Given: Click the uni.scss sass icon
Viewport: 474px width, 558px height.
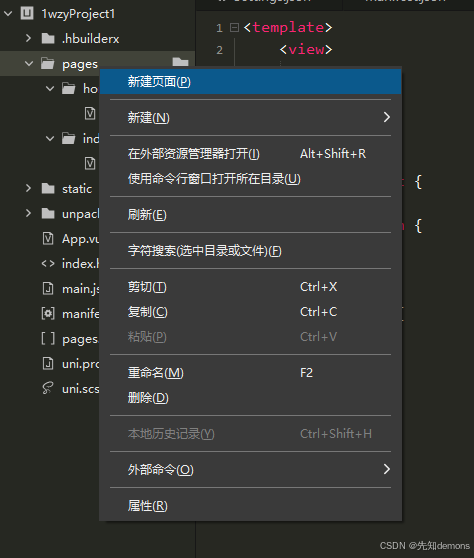Looking at the screenshot, I should pos(48,388).
